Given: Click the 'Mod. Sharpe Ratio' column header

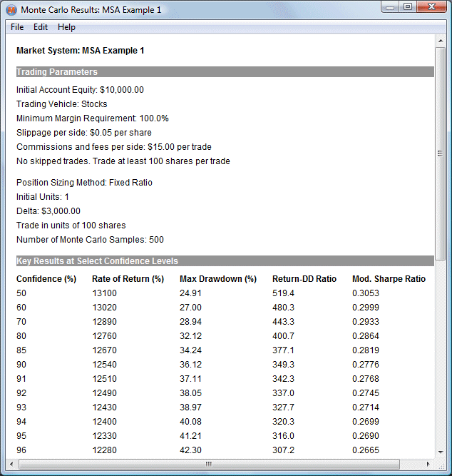Looking at the screenshot, I should click(x=389, y=279).
